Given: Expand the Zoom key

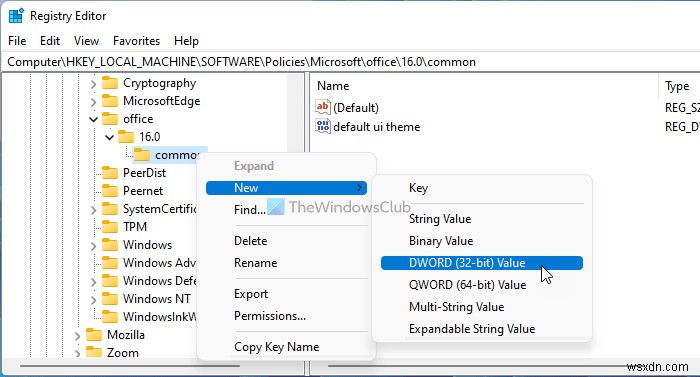Looking at the screenshot, I should click(x=77, y=353).
